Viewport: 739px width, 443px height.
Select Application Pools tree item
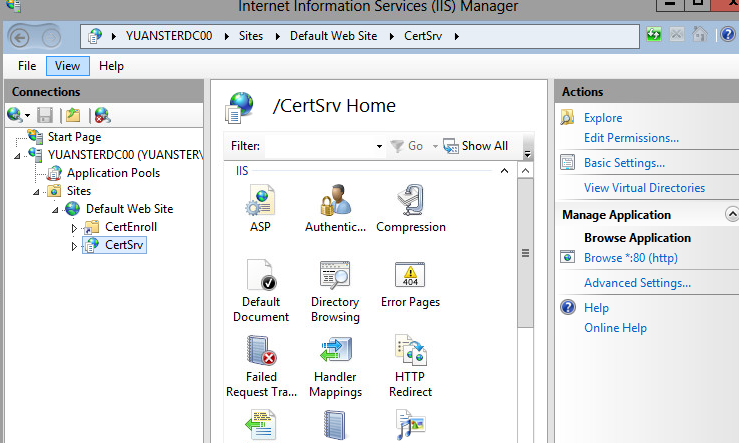click(x=113, y=173)
